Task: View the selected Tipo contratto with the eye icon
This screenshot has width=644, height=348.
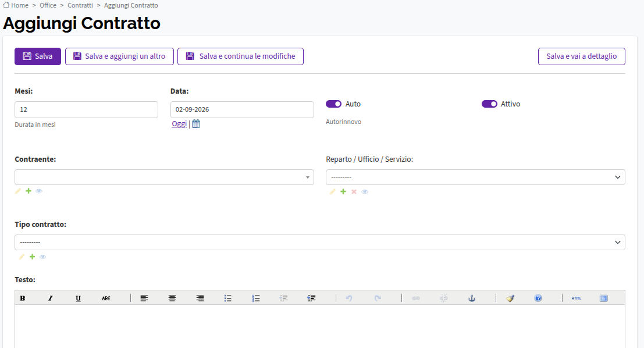Action: coord(42,257)
